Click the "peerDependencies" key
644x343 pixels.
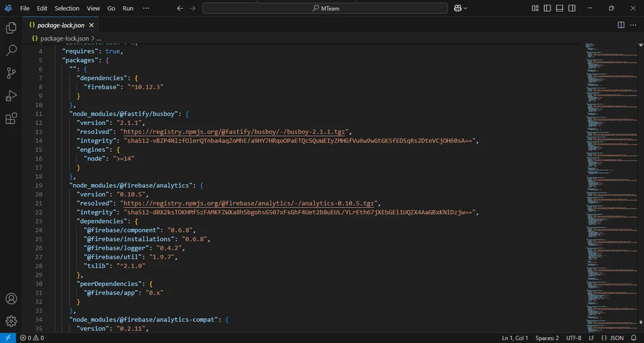110,283
